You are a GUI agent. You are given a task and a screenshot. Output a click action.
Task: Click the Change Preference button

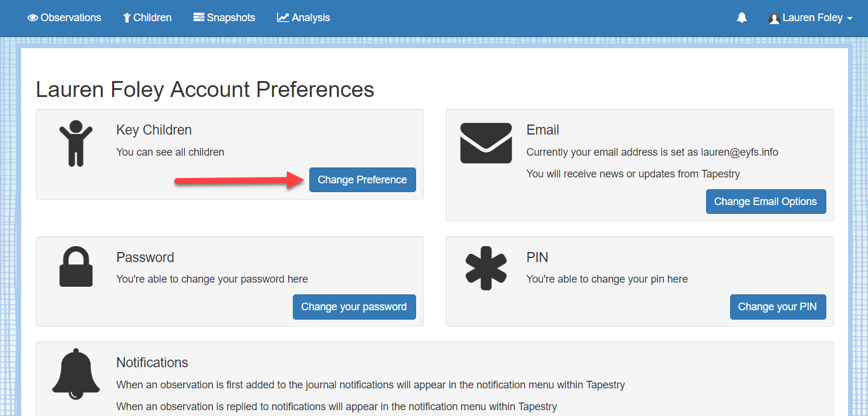(x=363, y=180)
